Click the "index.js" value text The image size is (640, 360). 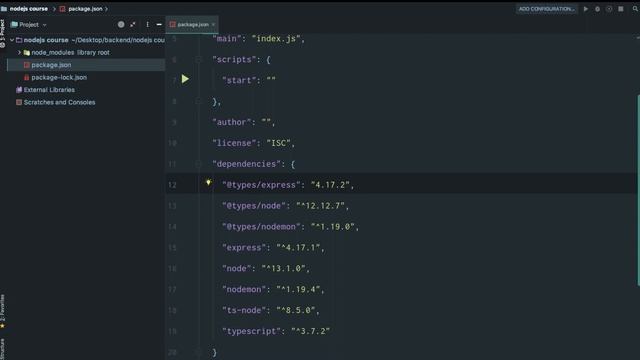276,39
